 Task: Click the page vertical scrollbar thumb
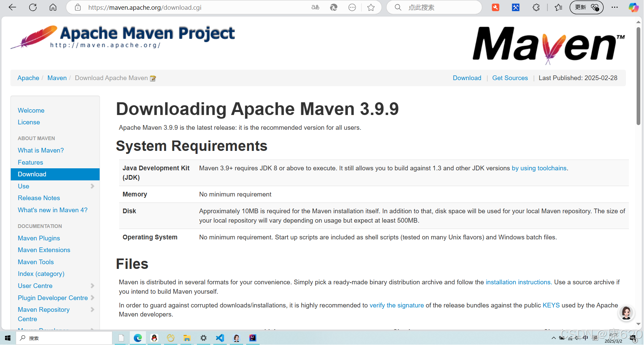click(638, 76)
